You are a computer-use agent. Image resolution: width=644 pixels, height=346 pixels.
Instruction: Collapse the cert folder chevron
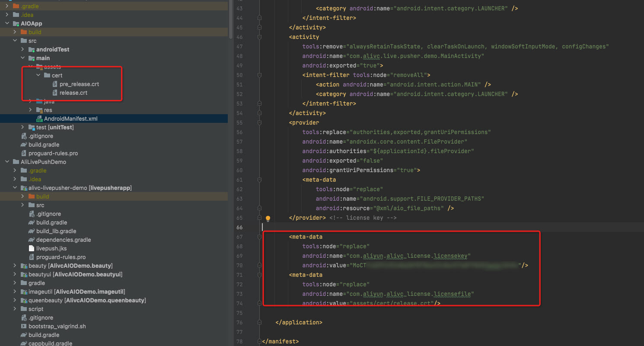(x=38, y=75)
